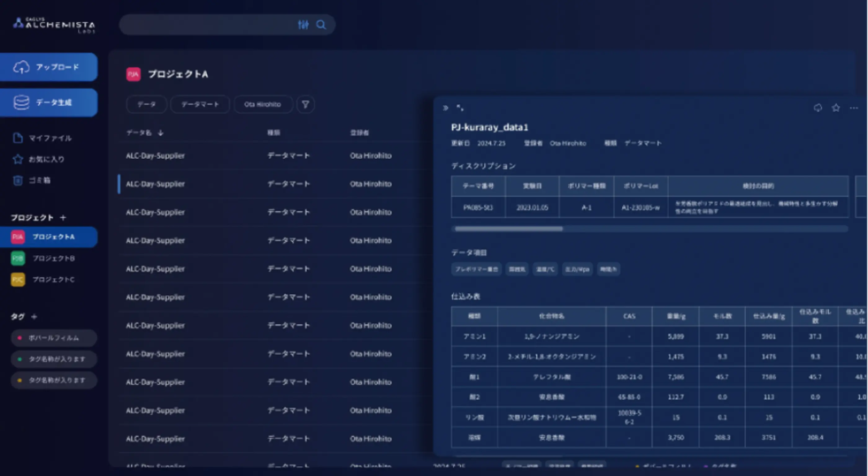This screenshot has width=868, height=476.
Task: Click the search magnifier icon
Action: coord(321,24)
